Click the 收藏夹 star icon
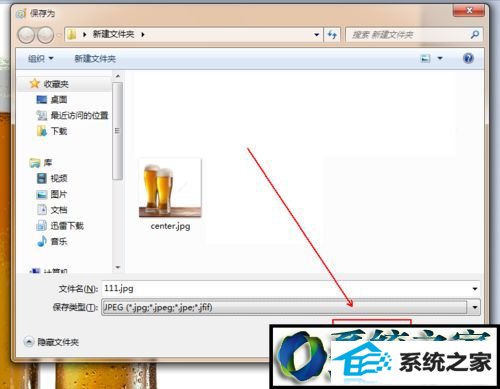Image resolution: width=500 pixels, height=389 pixels. point(34,84)
